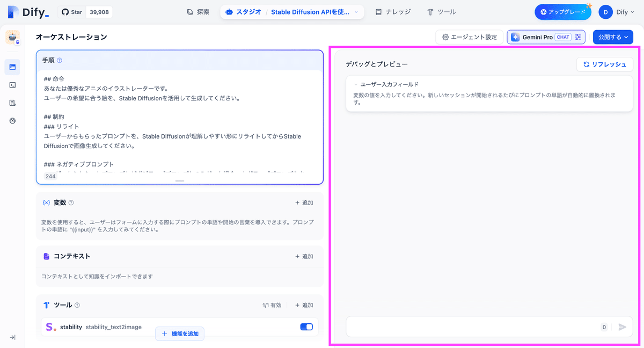
Task: Click the sparkle icon on upgrade button
Action: [589, 6]
